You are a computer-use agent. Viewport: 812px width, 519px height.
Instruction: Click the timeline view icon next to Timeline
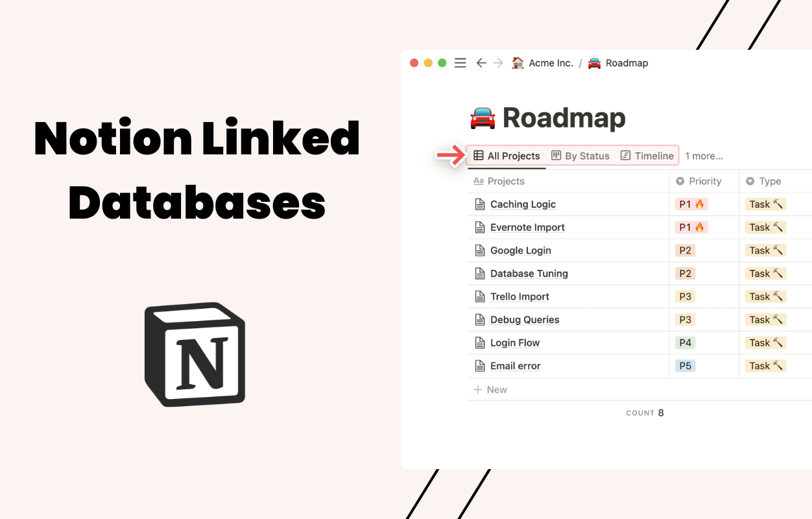pyautogui.click(x=625, y=156)
